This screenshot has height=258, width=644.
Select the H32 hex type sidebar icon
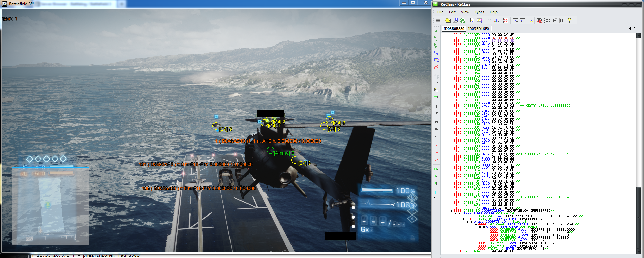coord(436,122)
